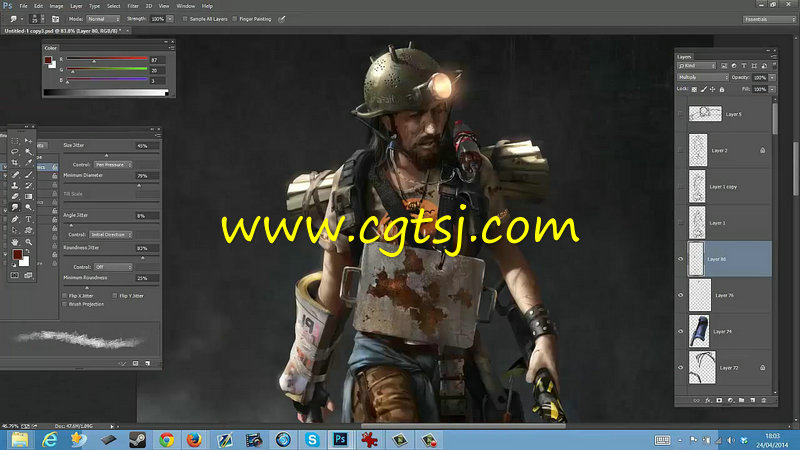
Task: Open layer Opacity slider arrow
Action: pos(772,78)
